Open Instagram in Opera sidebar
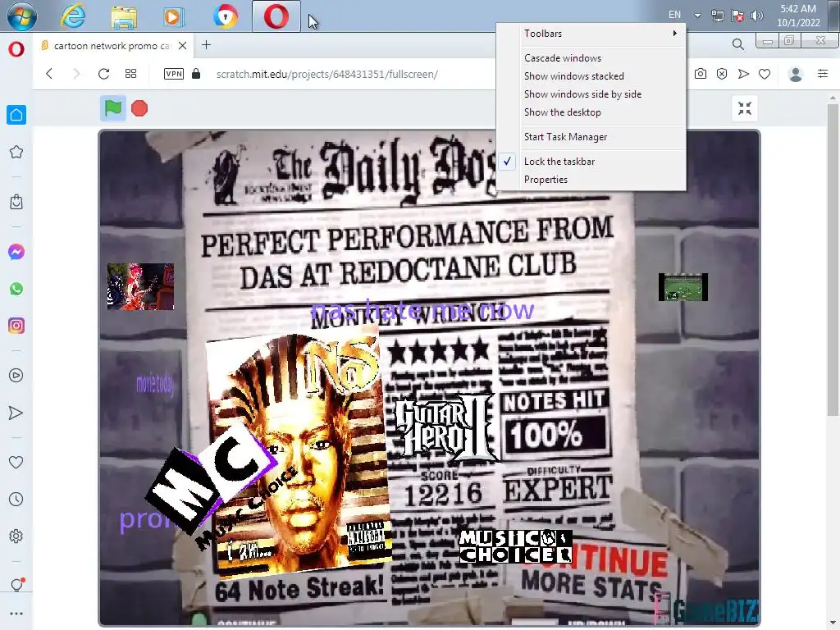The image size is (840, 630). [x=16, y=326]
